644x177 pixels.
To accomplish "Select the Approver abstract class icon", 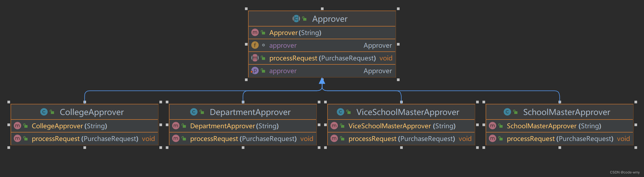I will point(296,19).
